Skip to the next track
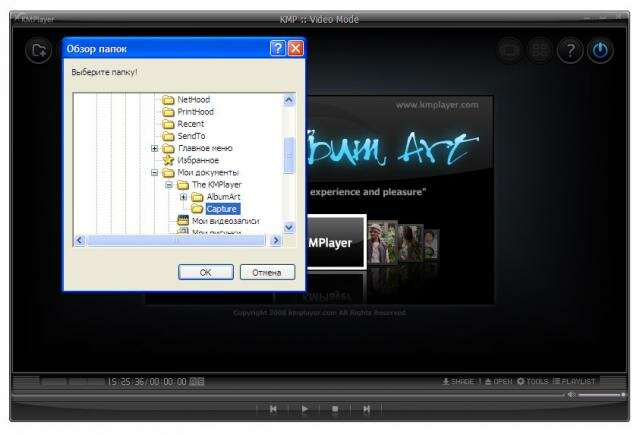Viewport: 640px width, 435px height. [367, 409]
